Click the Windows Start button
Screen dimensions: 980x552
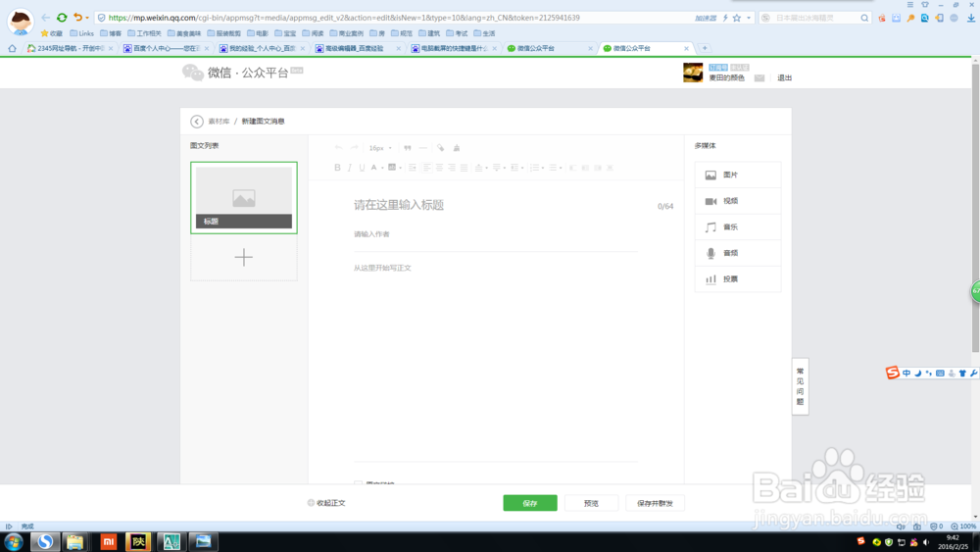coord(13,541)
